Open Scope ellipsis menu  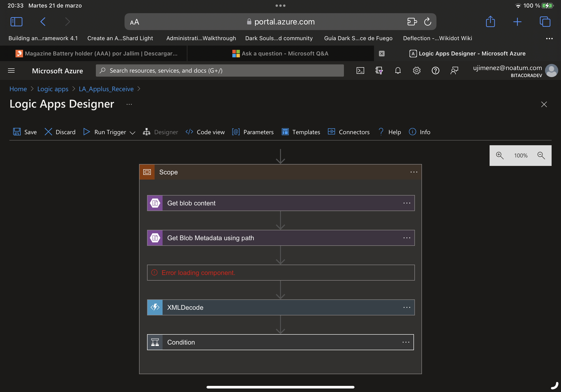pyautogui.click(x=414, y=172)
